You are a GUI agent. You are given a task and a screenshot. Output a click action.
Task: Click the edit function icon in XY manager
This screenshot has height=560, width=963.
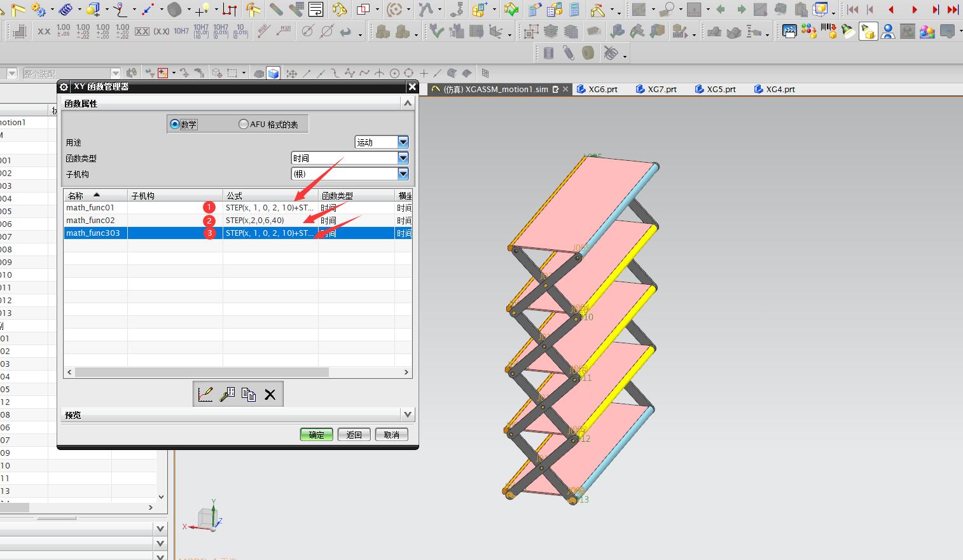click(x=227, y=395)
